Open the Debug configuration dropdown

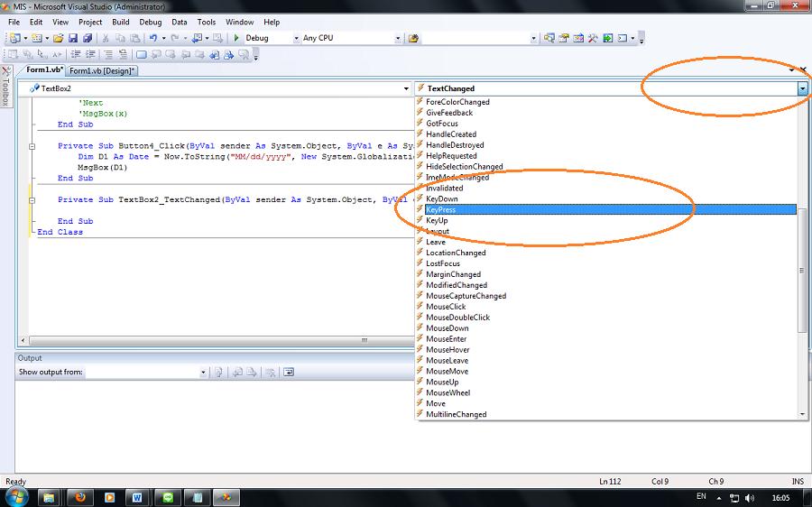(296, 39)
